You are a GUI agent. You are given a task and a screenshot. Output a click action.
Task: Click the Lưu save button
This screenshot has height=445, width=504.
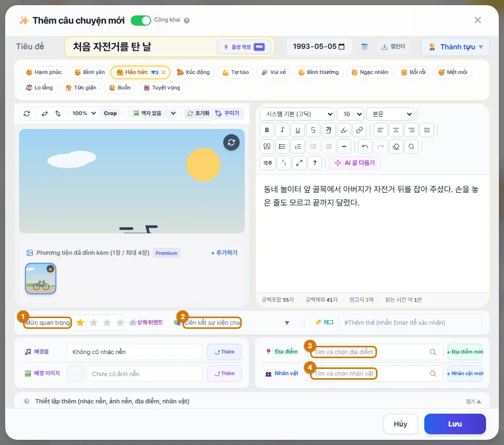pyautogui.click(x=455, y=424)
